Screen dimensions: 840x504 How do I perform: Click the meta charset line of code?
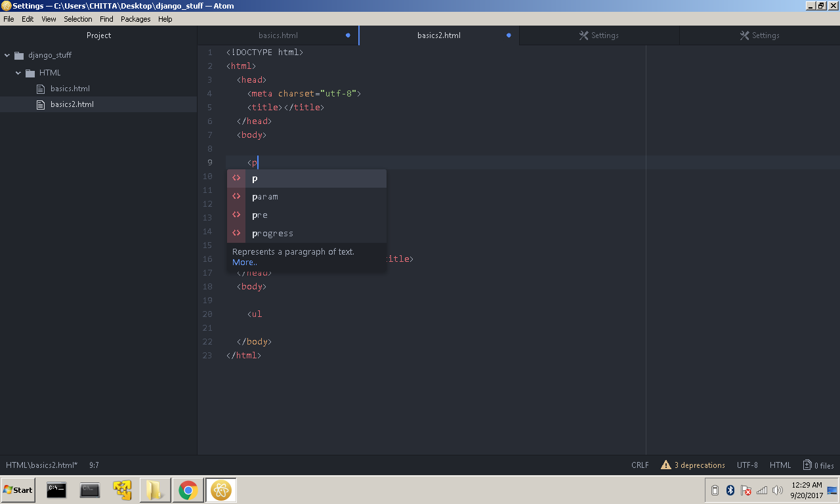tap(304, 94)
